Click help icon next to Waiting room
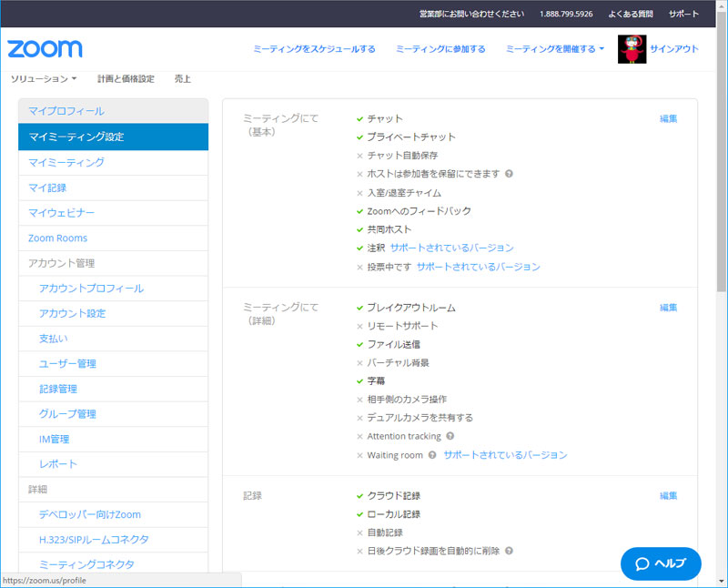728x588 pixels. click(x=432, y=455)
